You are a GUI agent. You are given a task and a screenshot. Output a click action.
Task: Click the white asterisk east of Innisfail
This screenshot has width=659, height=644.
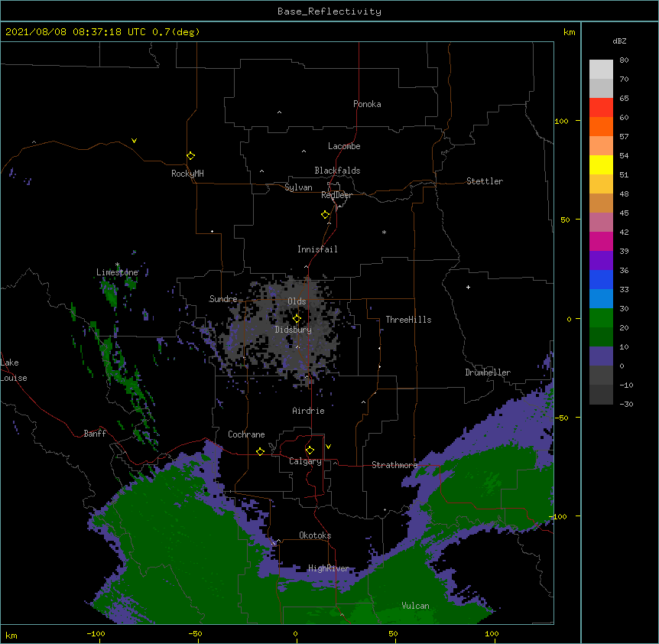pos(384,232)
